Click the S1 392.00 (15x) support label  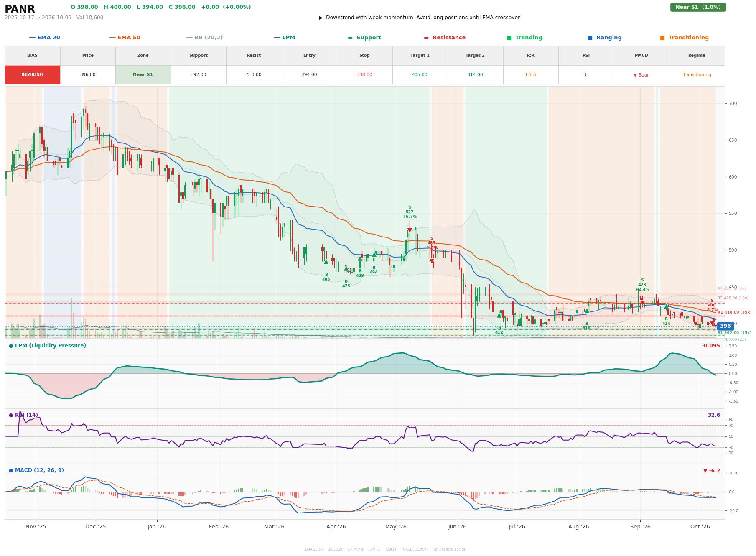pyautogui.click(x=734, y=333)
